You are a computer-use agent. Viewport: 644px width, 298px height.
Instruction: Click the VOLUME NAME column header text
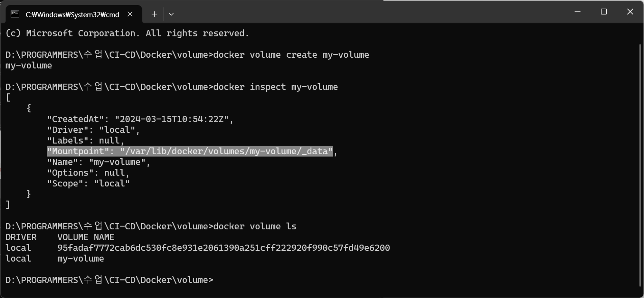(x=86, y=237)
